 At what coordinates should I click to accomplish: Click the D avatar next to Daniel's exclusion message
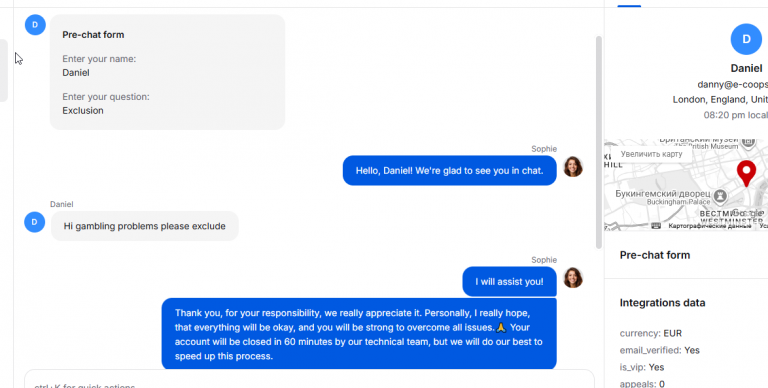[x=34, y=222]
